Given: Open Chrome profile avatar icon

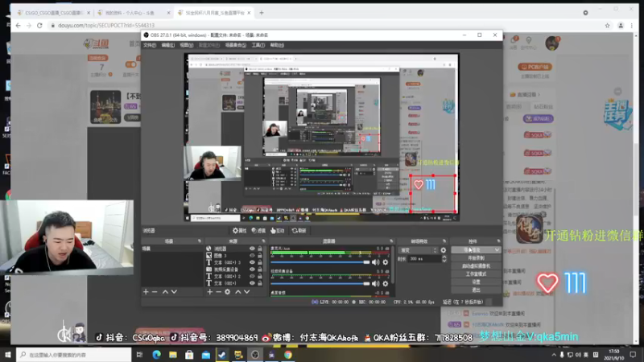Looking at the screenshot, I should pyautogui.click(x=621, y=26).
